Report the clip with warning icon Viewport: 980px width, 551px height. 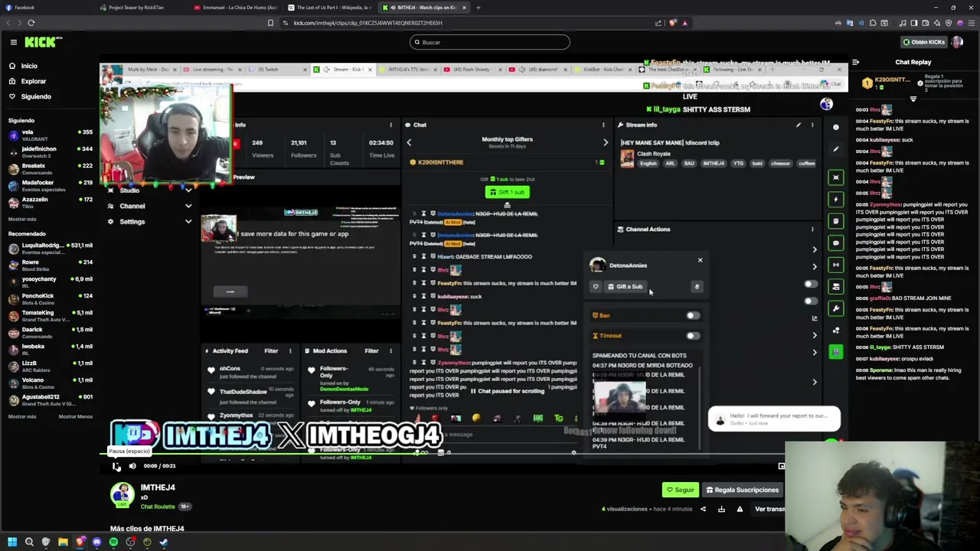[x=740, y=509]
